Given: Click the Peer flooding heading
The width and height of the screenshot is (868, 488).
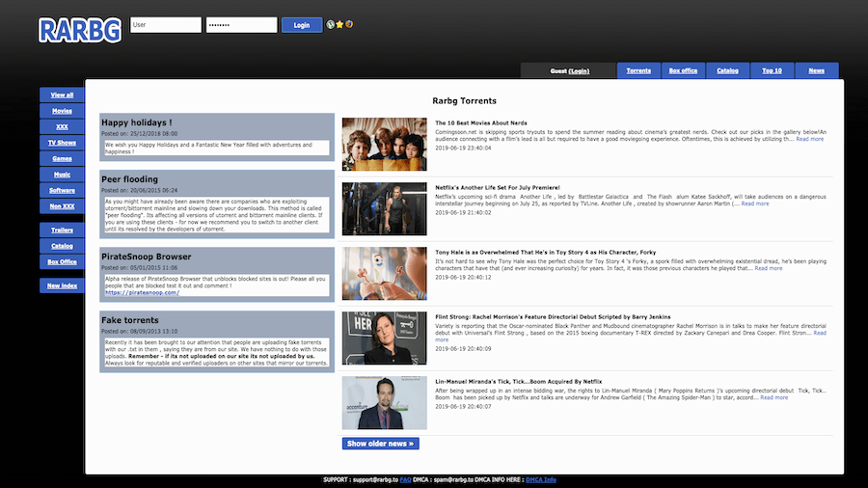Looking at the screenshot, I should tap(129, 179).
